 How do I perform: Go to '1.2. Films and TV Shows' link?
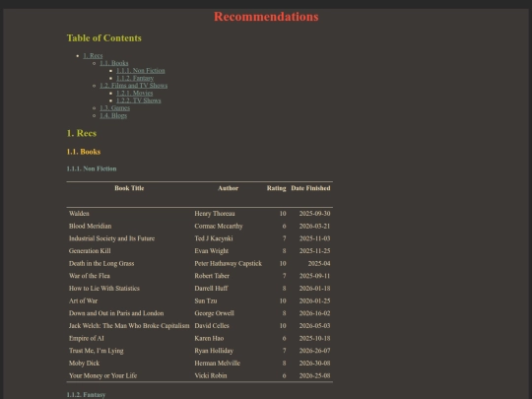[x=133, y=86]
